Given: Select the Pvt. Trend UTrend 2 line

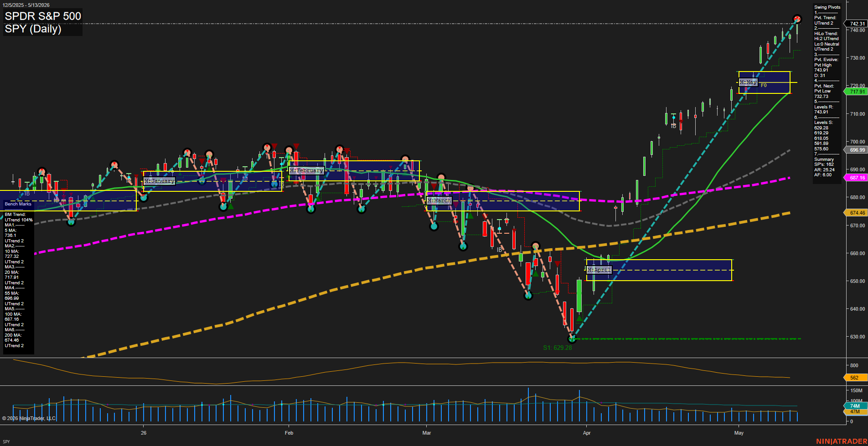Looking at the screenshot, I should [825, 21].
